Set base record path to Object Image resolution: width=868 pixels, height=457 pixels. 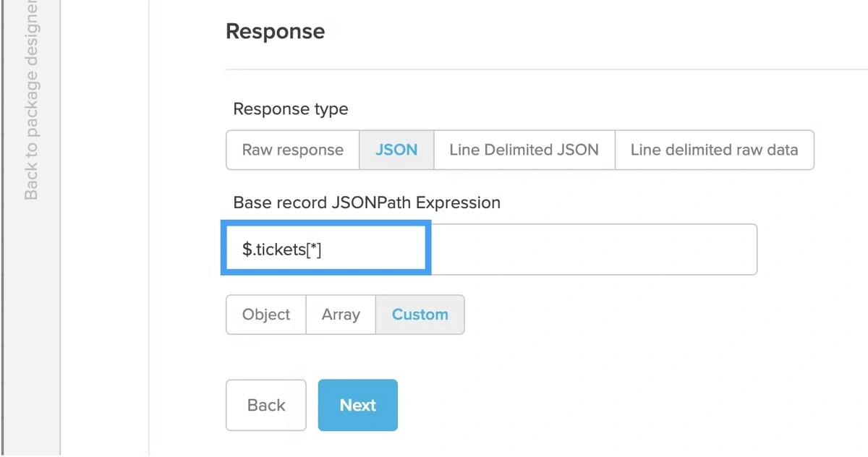(x=266, y=315)
